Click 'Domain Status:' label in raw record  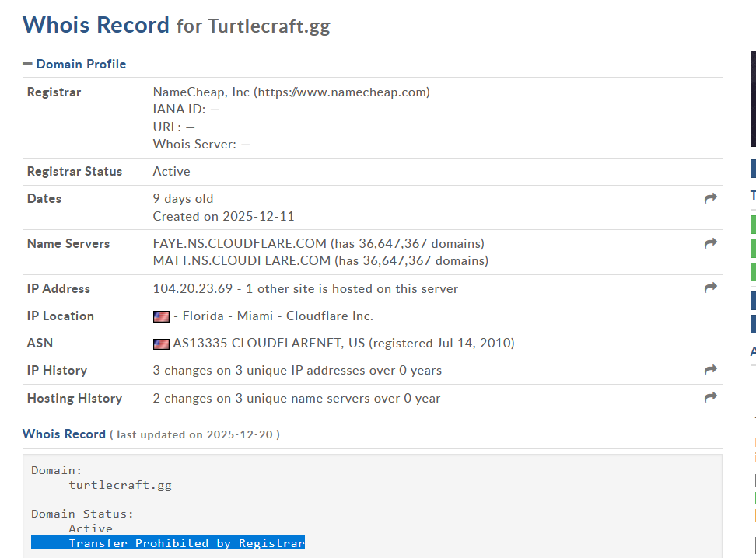(x=82, y=514)
